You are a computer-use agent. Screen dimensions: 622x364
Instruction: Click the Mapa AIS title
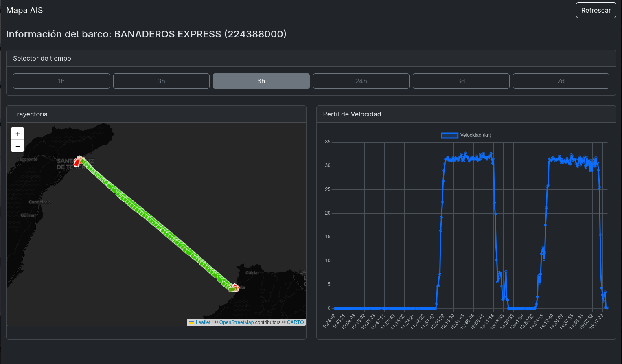[x=24, y=10]
